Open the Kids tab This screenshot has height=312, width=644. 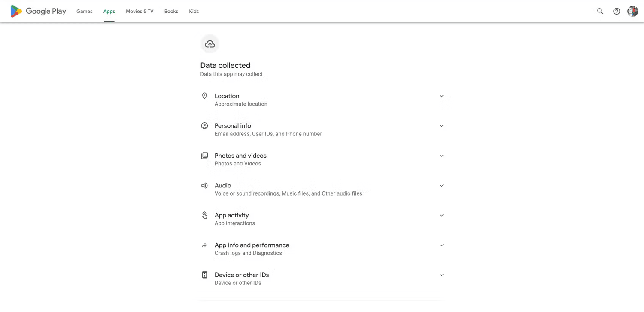(x=194, y=11)
